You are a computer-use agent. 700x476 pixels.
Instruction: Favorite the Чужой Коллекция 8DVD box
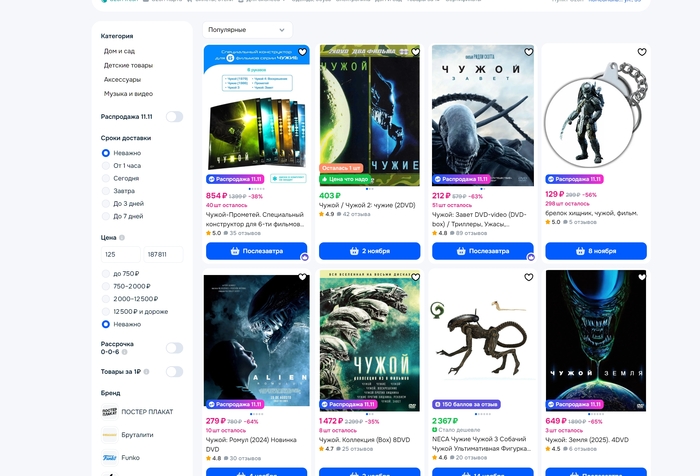pos(415,278)
